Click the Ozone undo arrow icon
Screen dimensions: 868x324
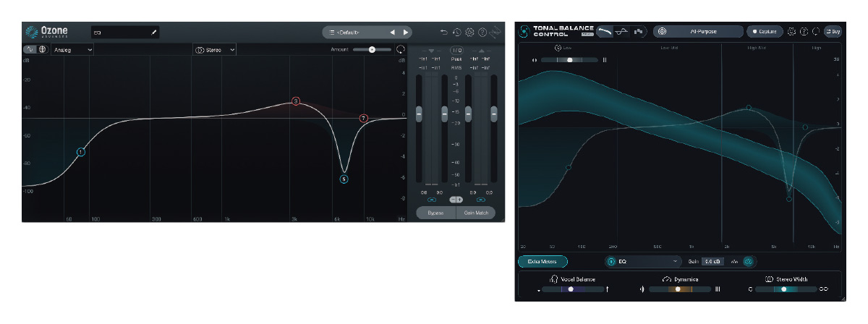click(444, 33)
